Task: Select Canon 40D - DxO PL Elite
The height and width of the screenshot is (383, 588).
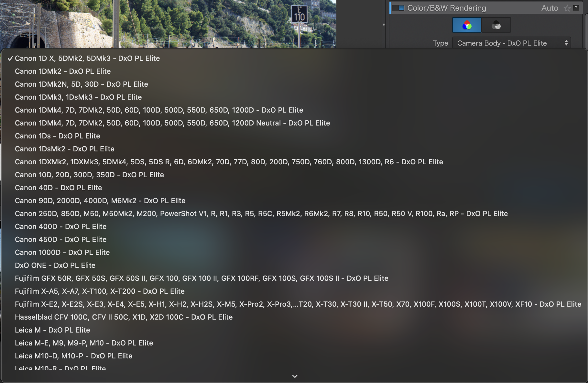Action: [x=294, y=188]
